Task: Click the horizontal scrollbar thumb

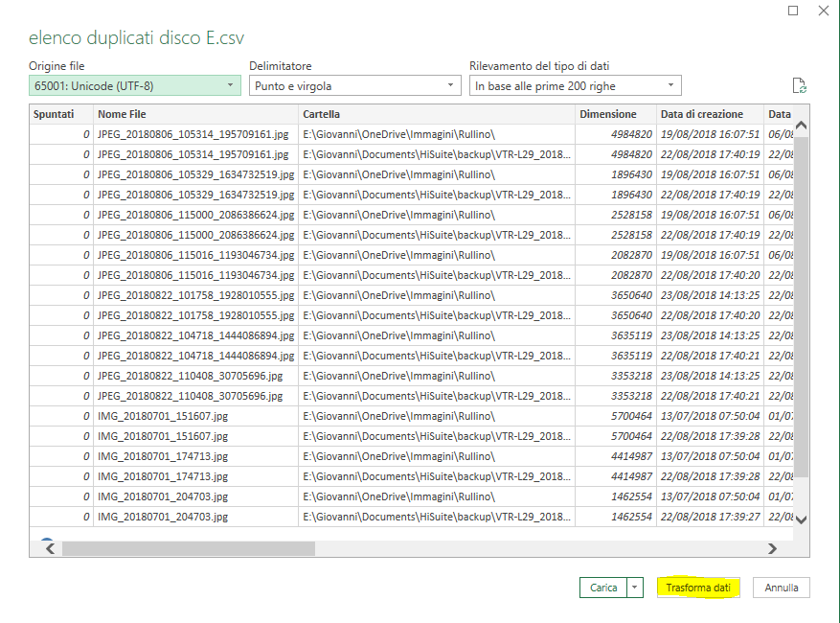Action: coord(189,548)
